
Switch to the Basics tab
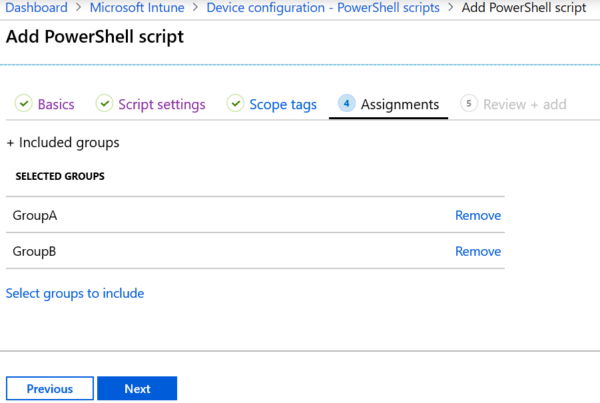pyautogui.click(x=56, y=104)
